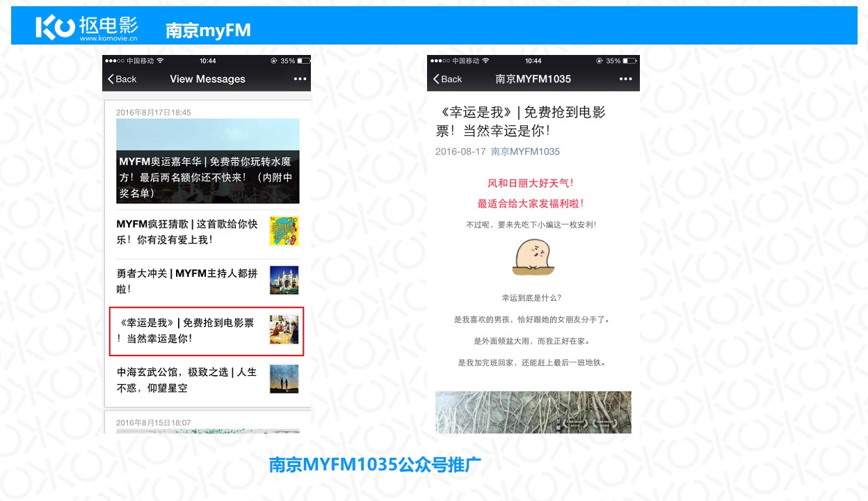
Task: Tap Back in View Messages screen
Action: point(122,79)
